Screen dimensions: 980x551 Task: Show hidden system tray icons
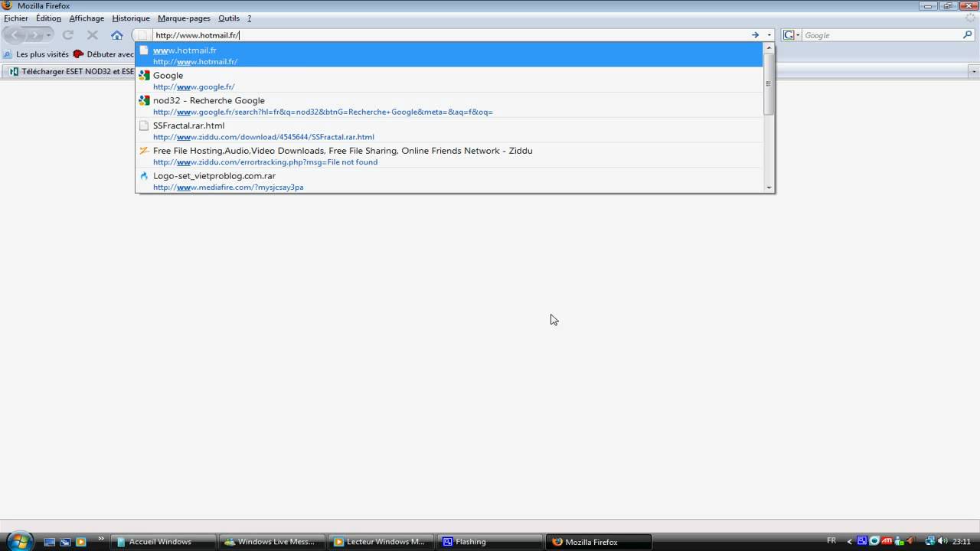[x=849, y=542]
